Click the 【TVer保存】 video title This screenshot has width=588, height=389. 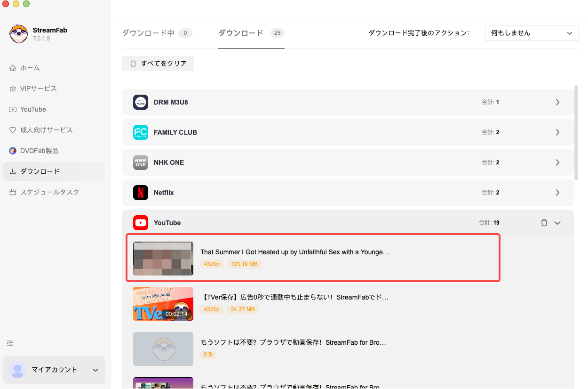click(x=294, y=297)
